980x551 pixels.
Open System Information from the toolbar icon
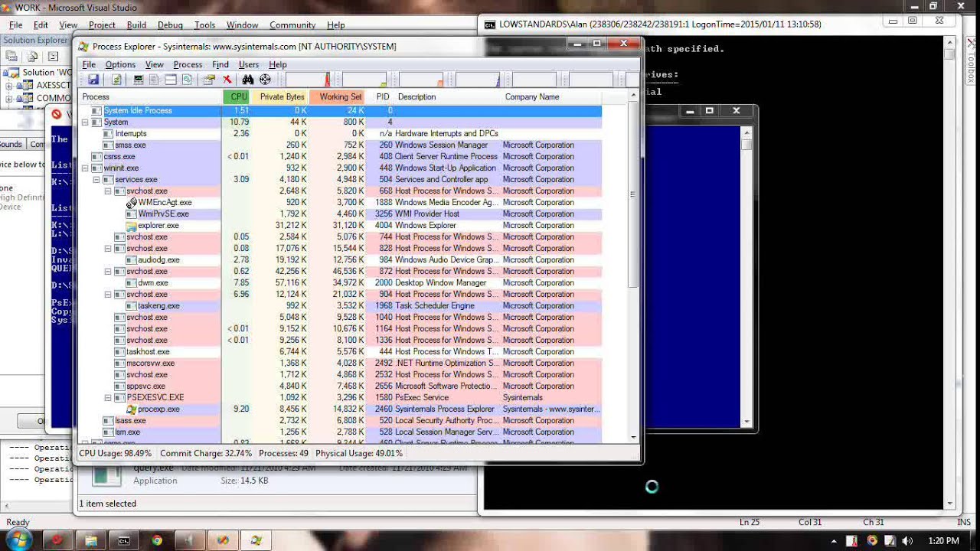tap(139, 80)
